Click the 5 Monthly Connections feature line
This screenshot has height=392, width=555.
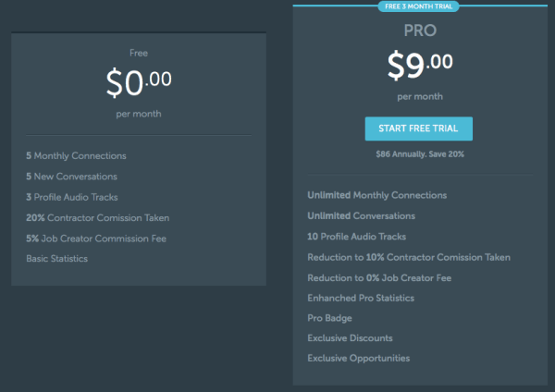click(x=76, y=156)
